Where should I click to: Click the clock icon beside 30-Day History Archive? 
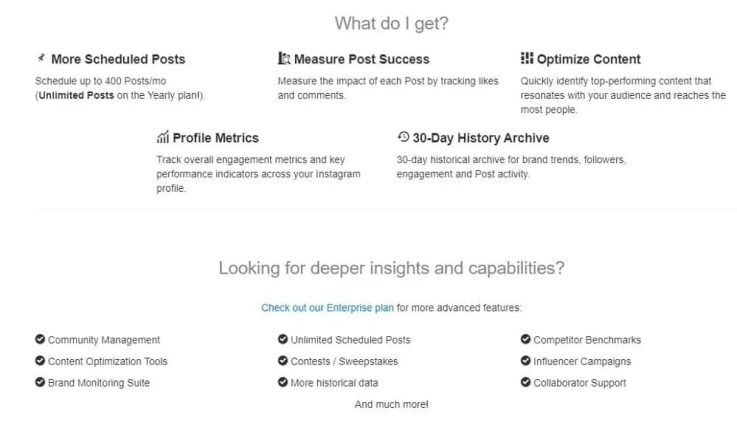tap(403, 137)
